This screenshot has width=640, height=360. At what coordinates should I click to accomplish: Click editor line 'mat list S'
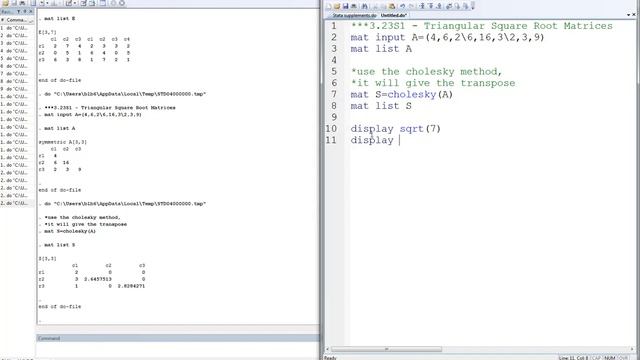[381, 106]
